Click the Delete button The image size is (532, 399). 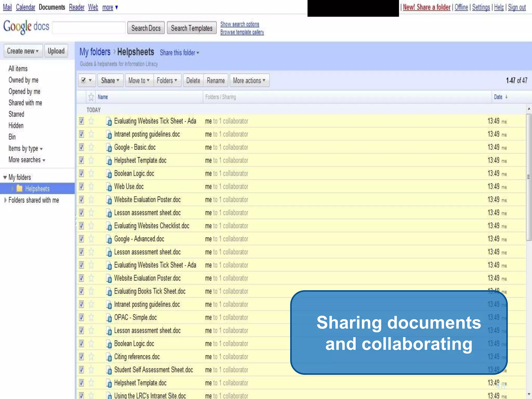193,81
